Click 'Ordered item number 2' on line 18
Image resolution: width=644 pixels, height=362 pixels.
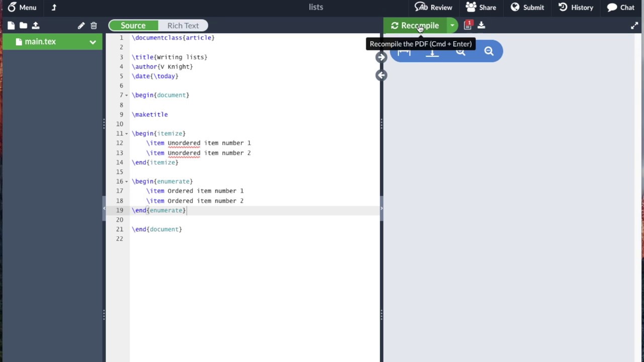click(205, 201)
